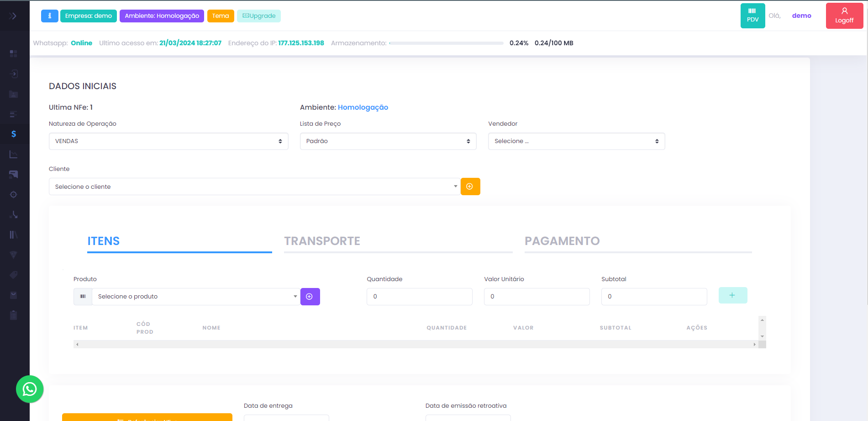Open the floating WhatsApp chat button

pyautogui.click(x=30, y=389)
